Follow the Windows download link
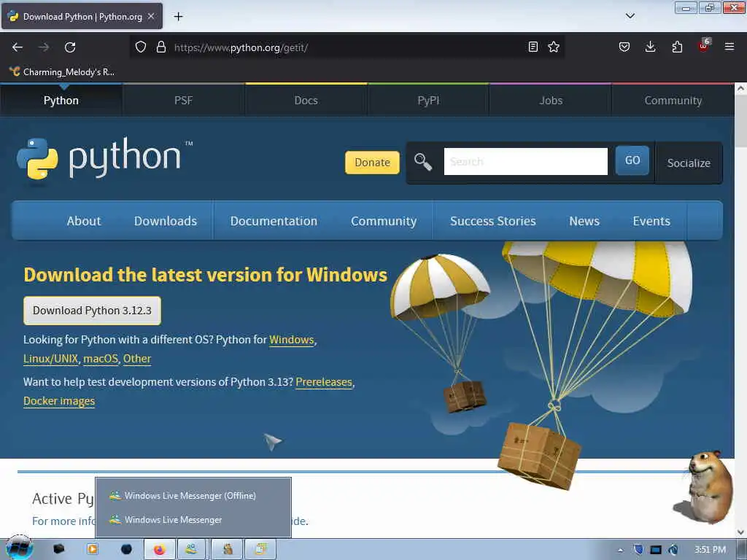The width and height of the screenshot is (747, 560). point(292,340)
